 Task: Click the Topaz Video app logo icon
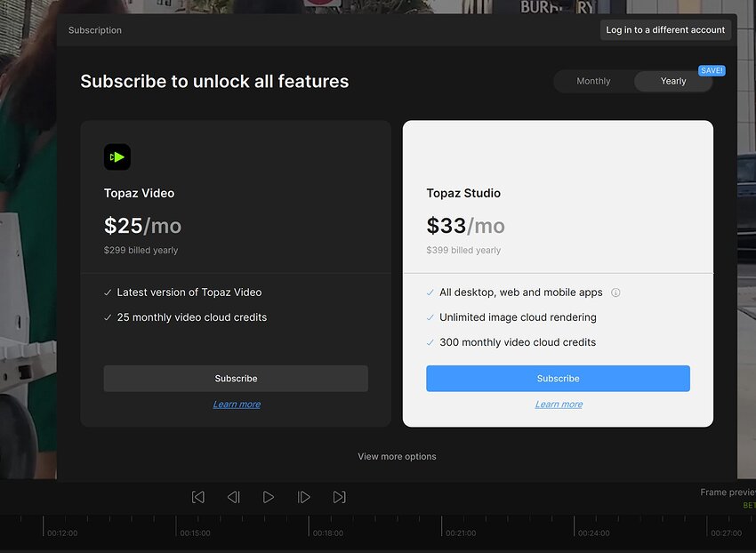click(x=117, y=156)
